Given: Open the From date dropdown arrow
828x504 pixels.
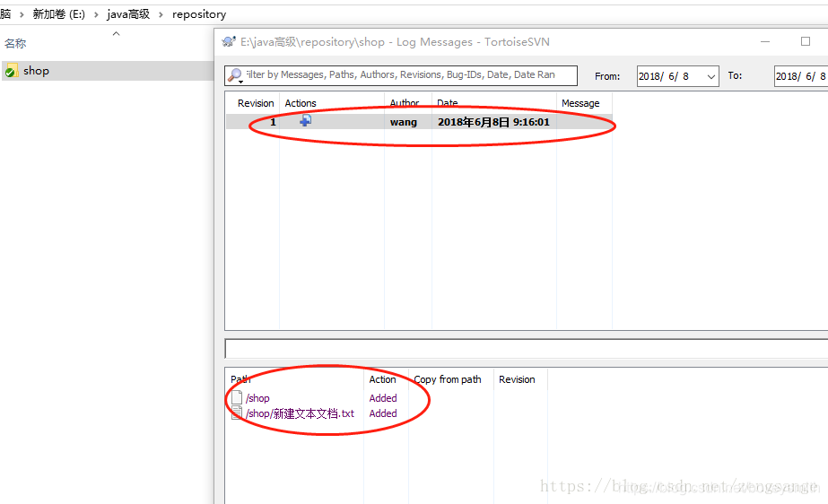Looking at the screenshot, I should point(710,76).
